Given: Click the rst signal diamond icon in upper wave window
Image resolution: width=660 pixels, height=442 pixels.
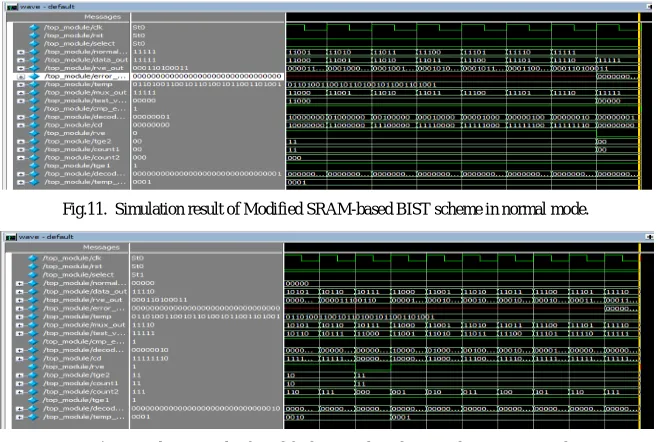Looking at the screenshot, I should (x=34, y=35).
